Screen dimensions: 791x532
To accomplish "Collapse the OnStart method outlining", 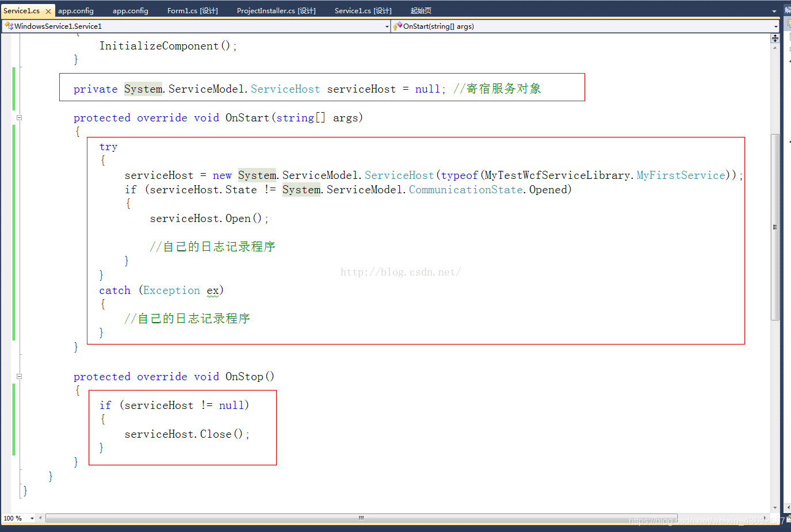I will pyautogui.click(x=19, y=118).
